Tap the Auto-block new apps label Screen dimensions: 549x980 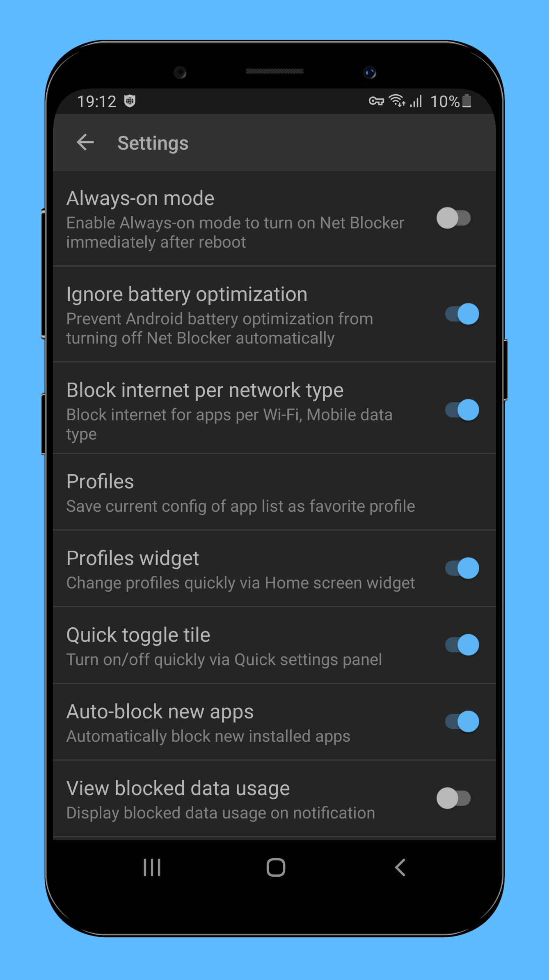pos(160,712)
